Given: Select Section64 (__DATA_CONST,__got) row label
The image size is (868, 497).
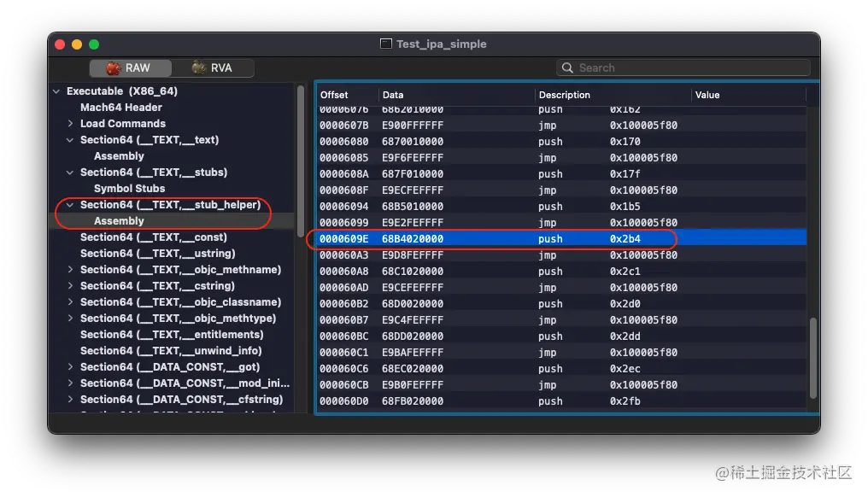Looking at the screenshot, I should click(x=170, y=367).
